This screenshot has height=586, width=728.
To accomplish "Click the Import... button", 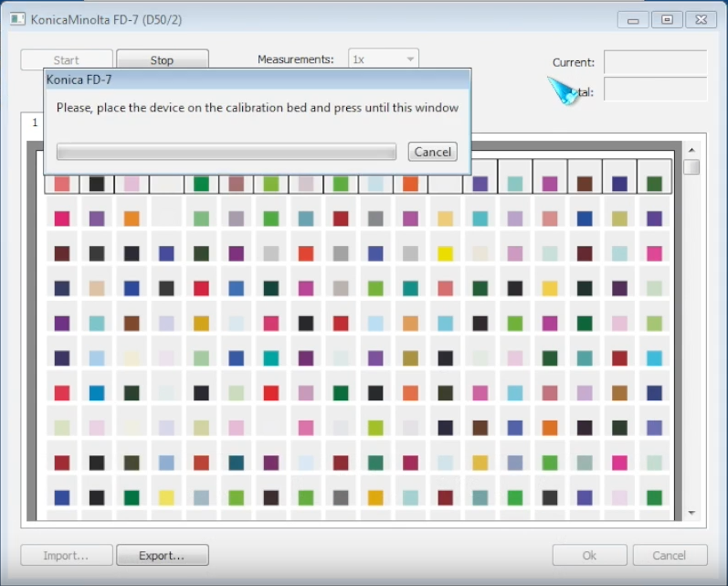I will [67, 555].
